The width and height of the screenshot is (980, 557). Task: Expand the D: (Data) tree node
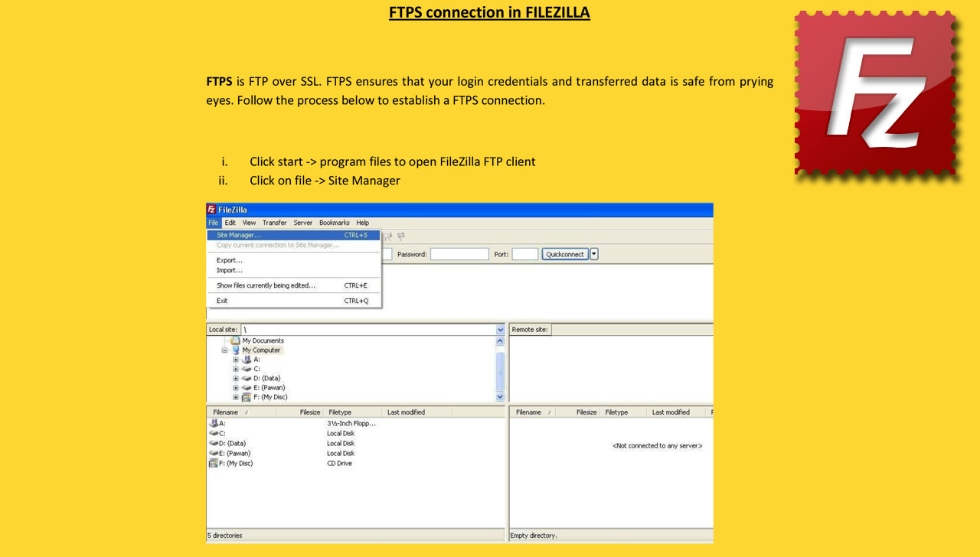click(236, 378)
